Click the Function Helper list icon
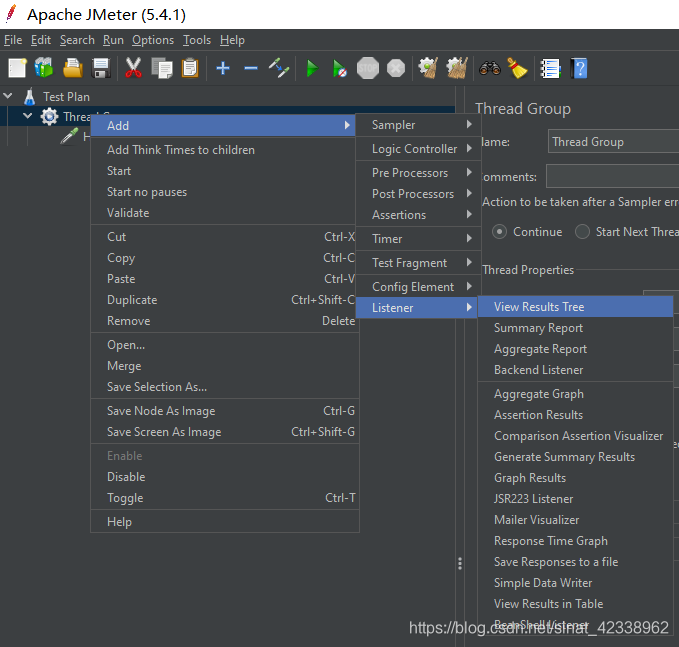Screen dimensions: 679x647 [550, 68]
